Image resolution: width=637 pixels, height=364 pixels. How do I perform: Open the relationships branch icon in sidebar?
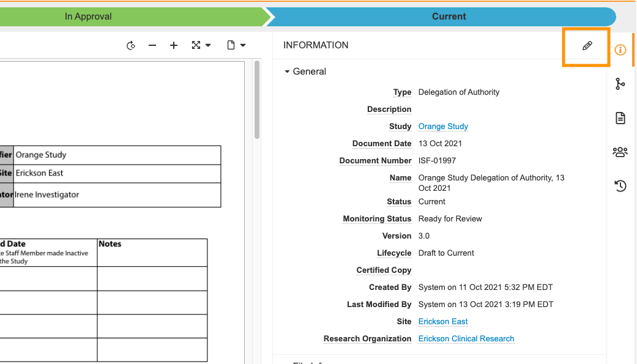coord(620,84)
